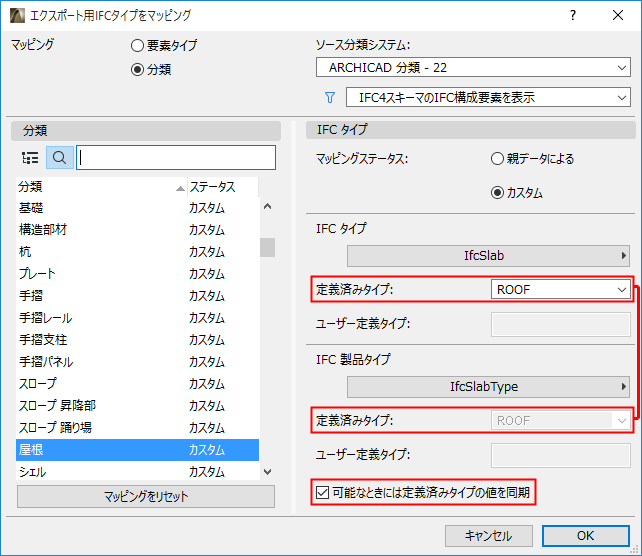Image resolution: width=642 pixels, height=556 pixels.
Task: Select the スロープ 踊り場 row
Action: 138,428
